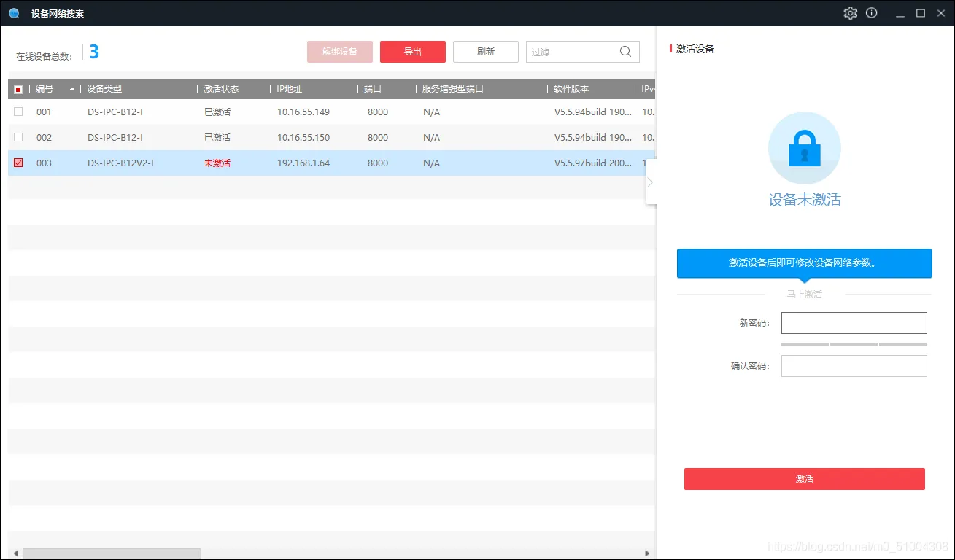Click DS-IPC-B12-I in row 001
Image resolution: width=955 pixels, height=560 pixels.
click(115, 112)
